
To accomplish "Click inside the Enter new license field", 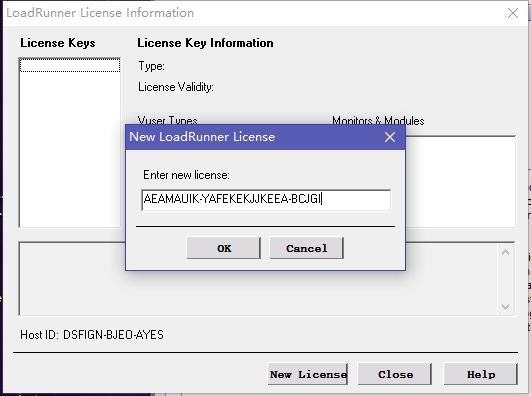I will 266,200.
